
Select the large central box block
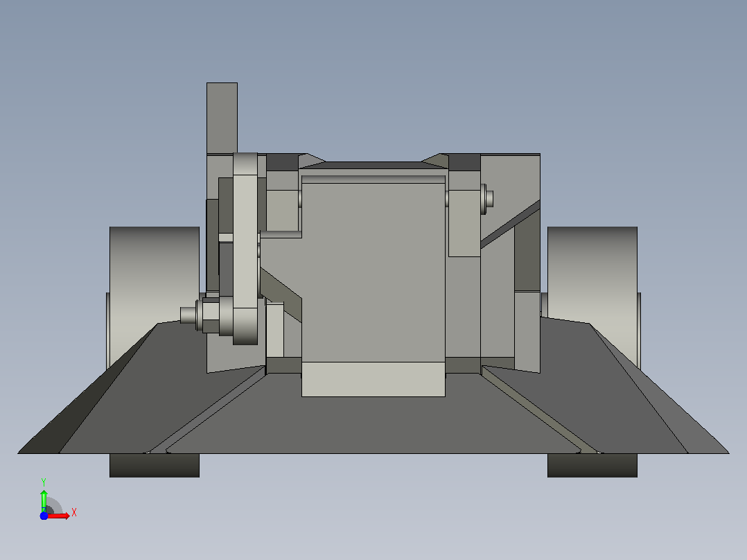tap(373, 285)
